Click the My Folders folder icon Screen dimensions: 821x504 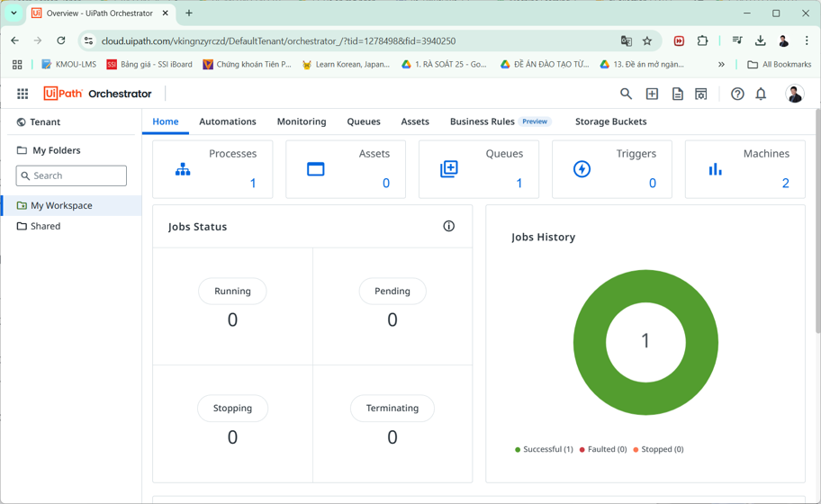(22, 150)
